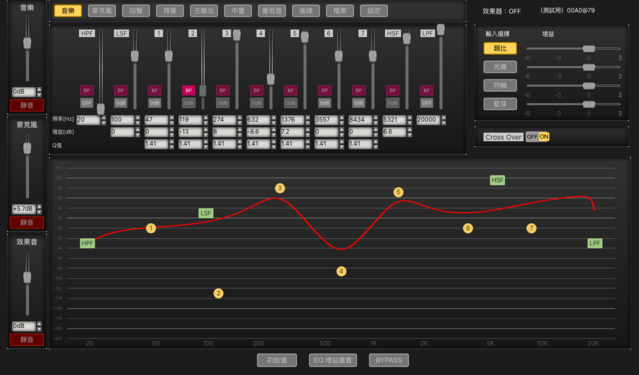Toggle the Cross Over ON/OFF switch
The width and height of the screenshot is (639, 375).
(x=538, y=137)
